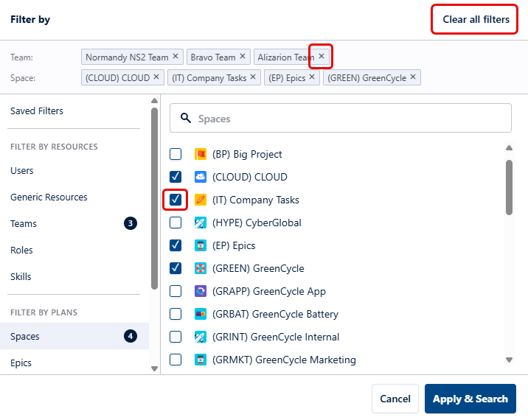Click the (GRAPP) GreenCycle App label
Viewport: 528px width, 420px height.
tap(268, 291)
